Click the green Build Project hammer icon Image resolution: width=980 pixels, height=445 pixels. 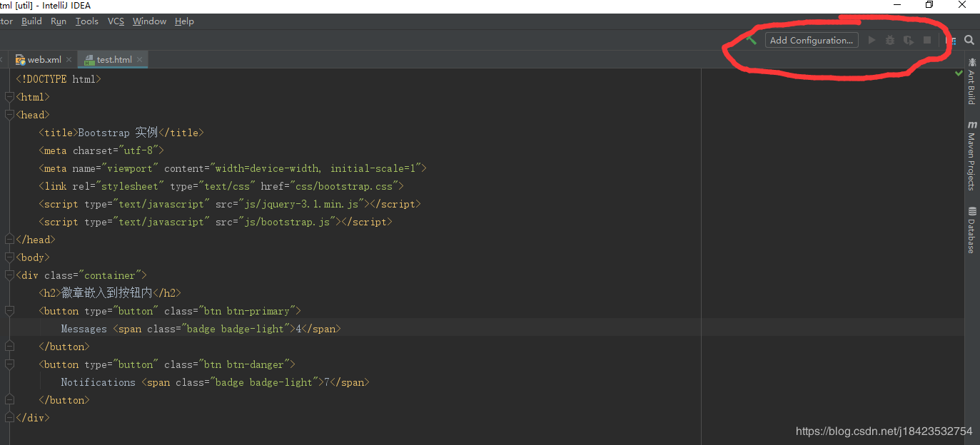point(752,40)
